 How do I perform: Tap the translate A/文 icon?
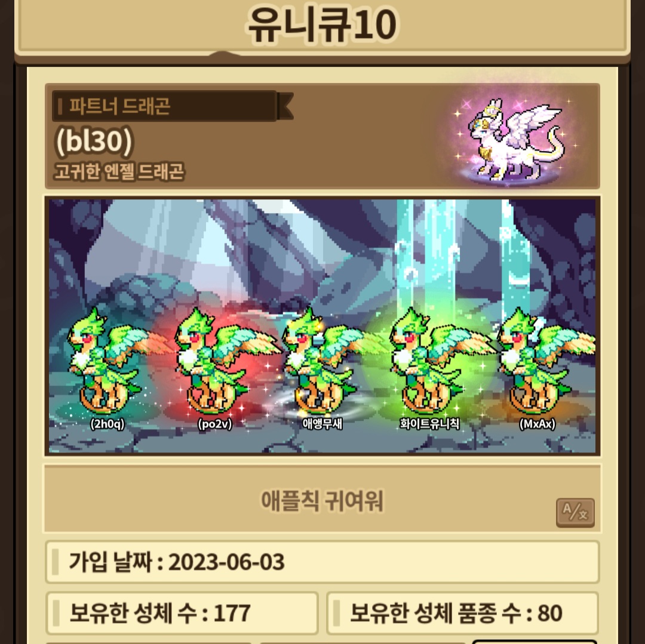coord(575,512)
